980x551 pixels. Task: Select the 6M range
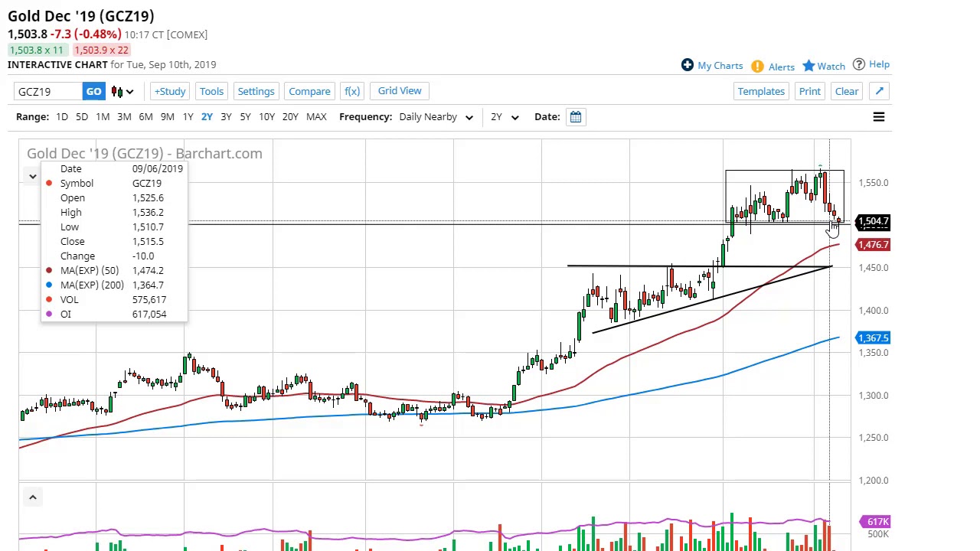click(145, 116)
